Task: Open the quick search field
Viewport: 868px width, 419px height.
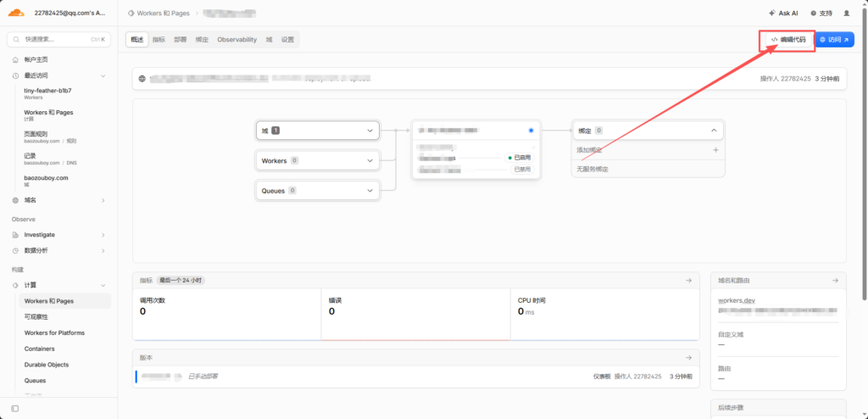Action: click(x=58, y=39)
